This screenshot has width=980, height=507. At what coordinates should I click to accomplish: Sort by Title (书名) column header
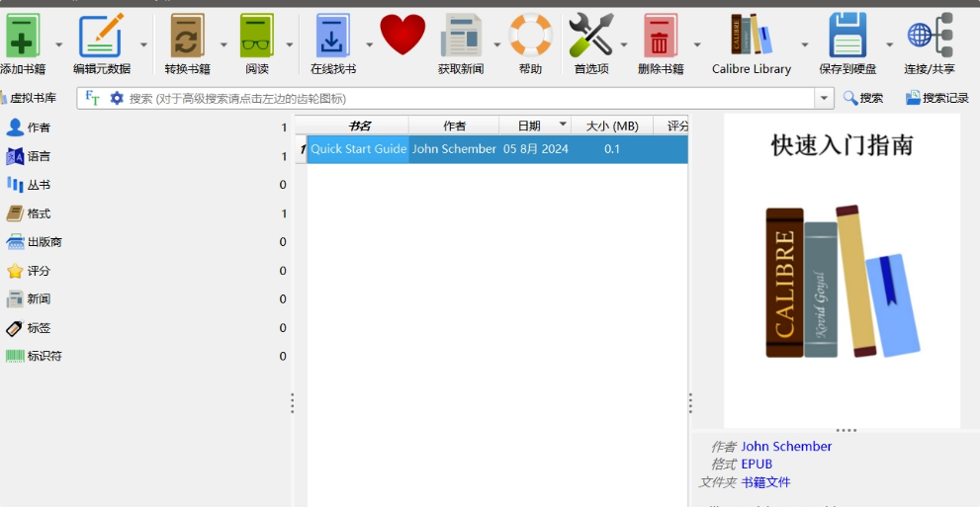click(359, 126)
